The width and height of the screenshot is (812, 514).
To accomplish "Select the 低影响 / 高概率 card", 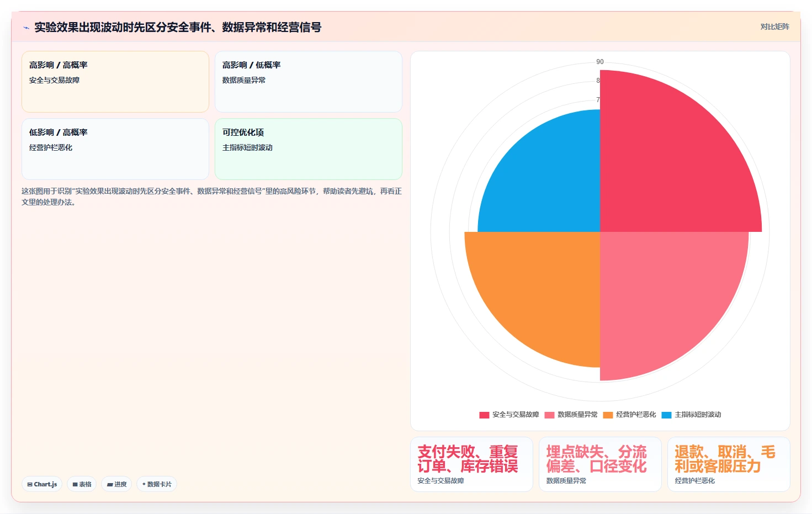I will (x=115, y=149).
